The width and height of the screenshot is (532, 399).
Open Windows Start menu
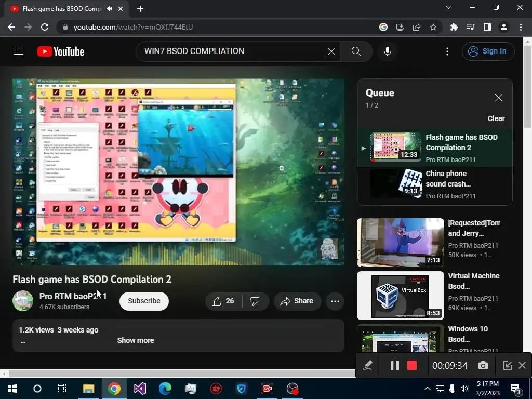point(12,389)
